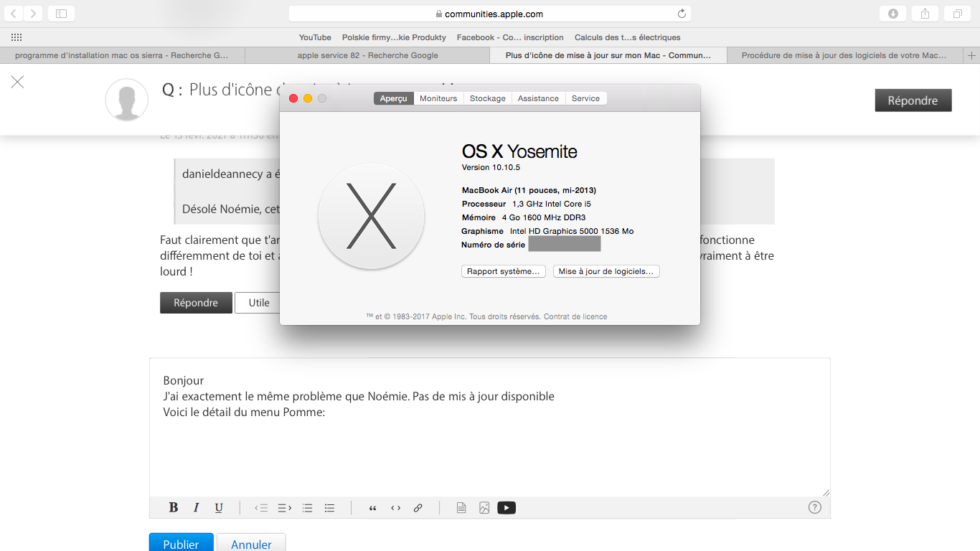980x551 pixels.
Task: Insert a block quote in the editor
Action: point(372,508)
